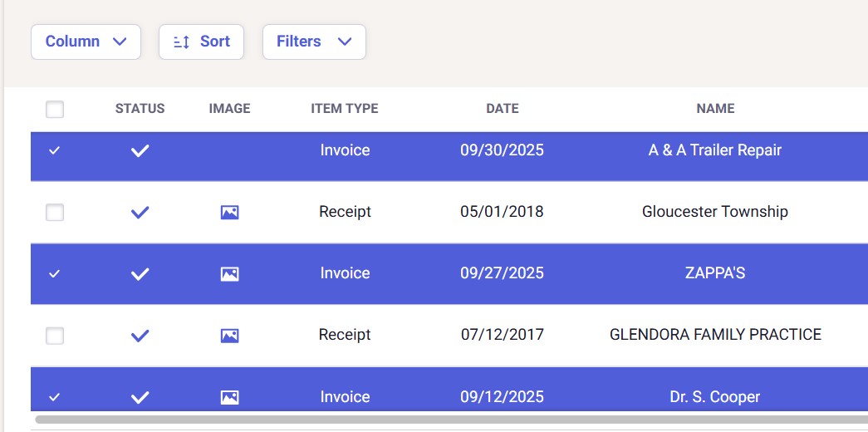Click status checkmark in Gloucester Township row

pyautogui.click(x=140, y=213)
